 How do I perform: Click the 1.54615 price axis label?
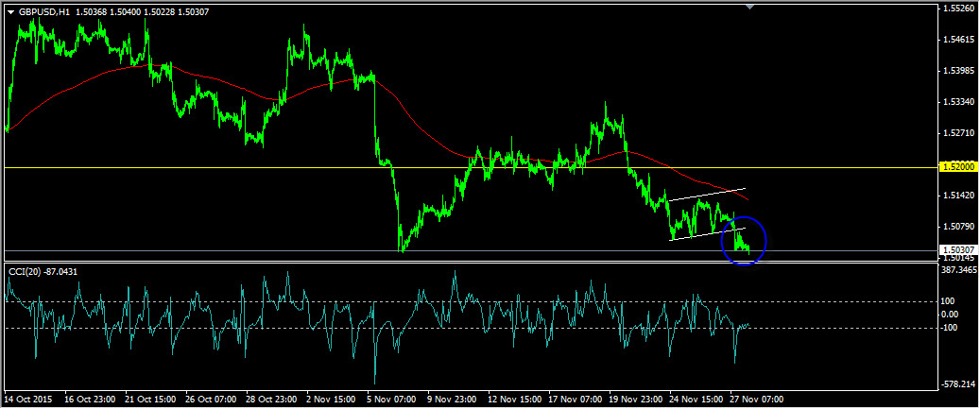pos(958,40)
